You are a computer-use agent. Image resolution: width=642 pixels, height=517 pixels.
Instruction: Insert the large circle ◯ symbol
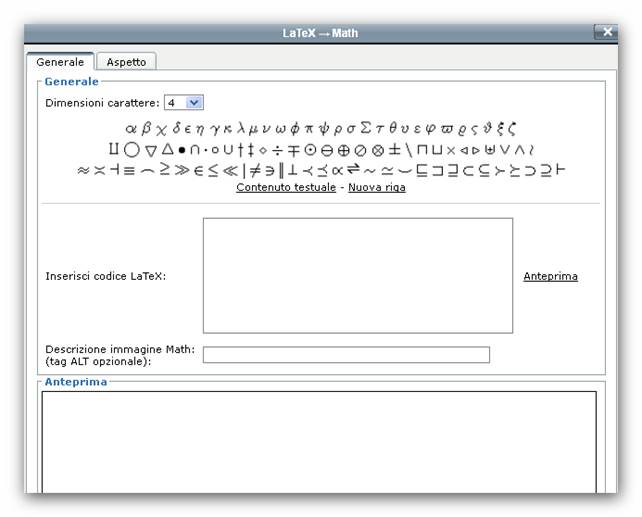pos(132,149)
